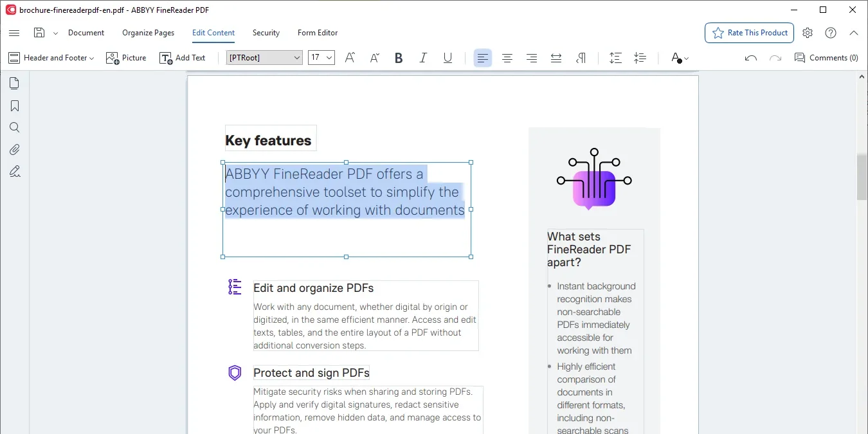868x434 pixels.
Task: Open the Form Editor tab
Action: [318, 33]
